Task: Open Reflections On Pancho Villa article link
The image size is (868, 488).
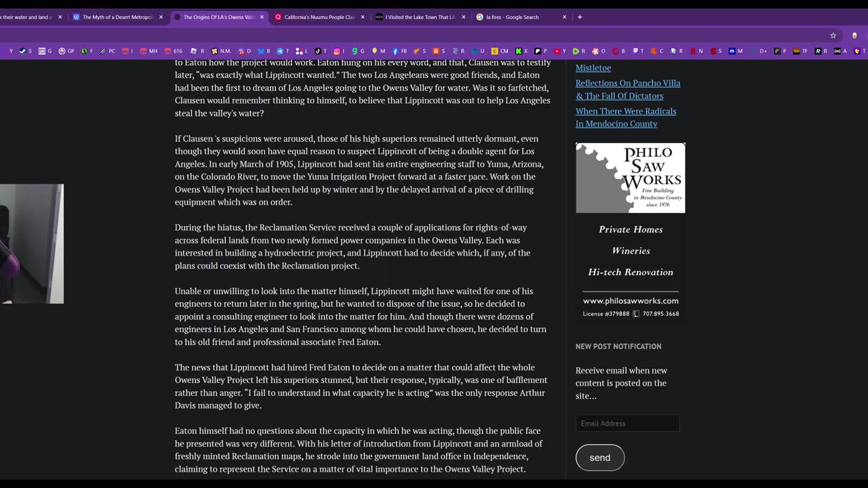Action: click(x=628, y=89)
